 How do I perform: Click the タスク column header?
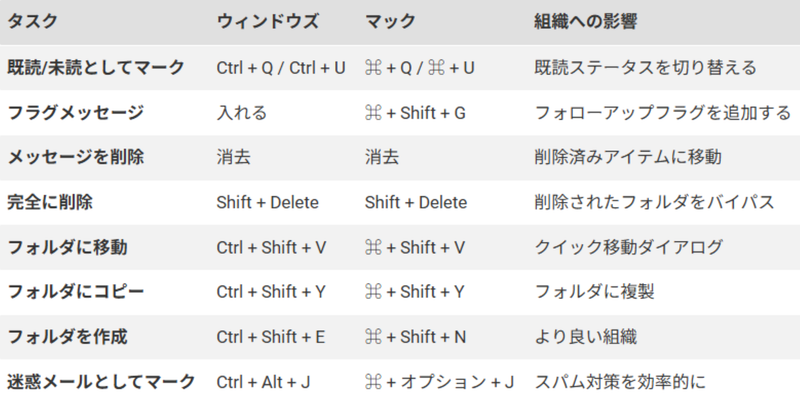tap(32, 21)
